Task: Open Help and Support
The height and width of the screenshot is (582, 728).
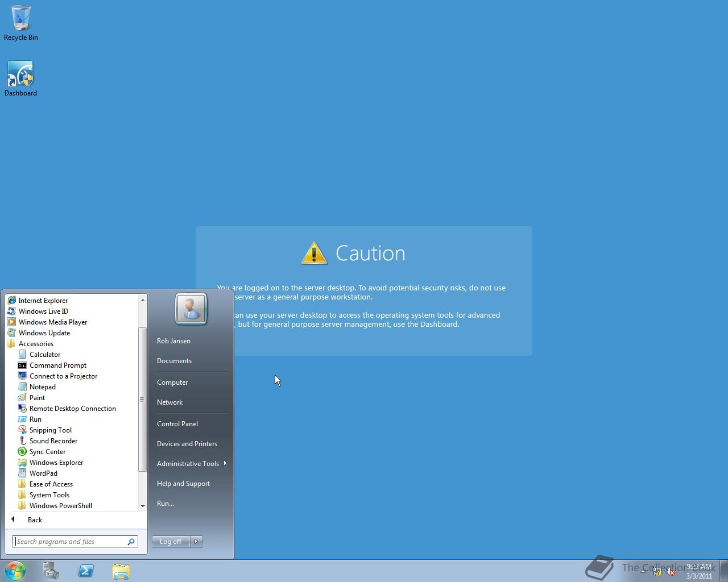Action: (183, 483)
